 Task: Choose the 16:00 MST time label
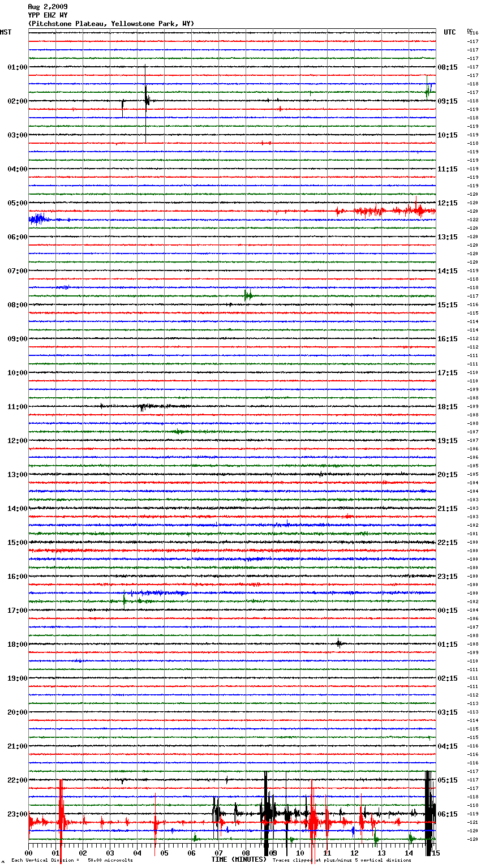click(18, 577)
